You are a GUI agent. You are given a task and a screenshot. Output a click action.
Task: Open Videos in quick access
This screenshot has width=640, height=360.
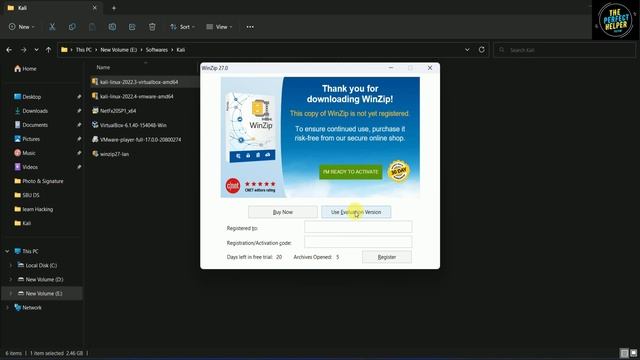(x=26, y=167)
